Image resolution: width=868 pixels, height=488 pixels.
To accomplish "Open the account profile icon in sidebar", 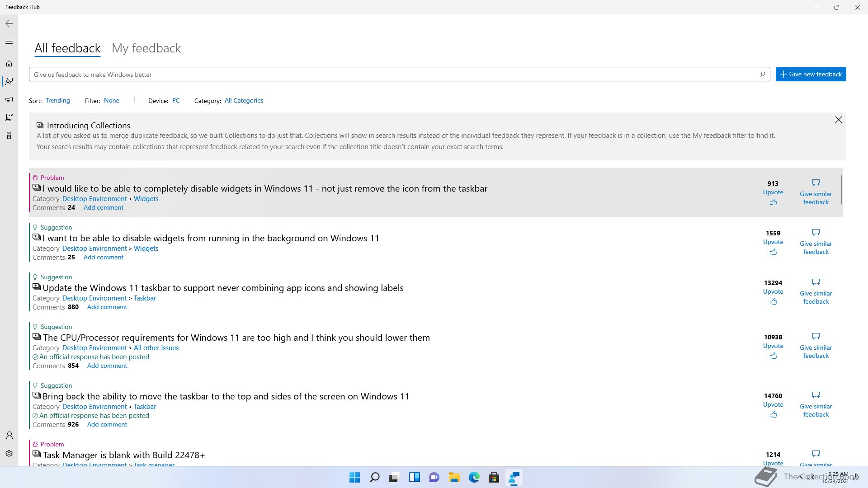I will [9, 435].
